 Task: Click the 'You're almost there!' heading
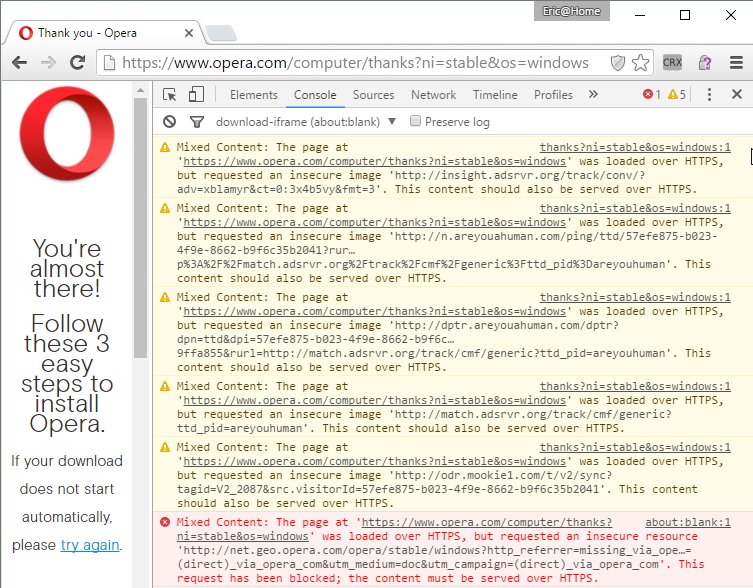tap(67, 269)
